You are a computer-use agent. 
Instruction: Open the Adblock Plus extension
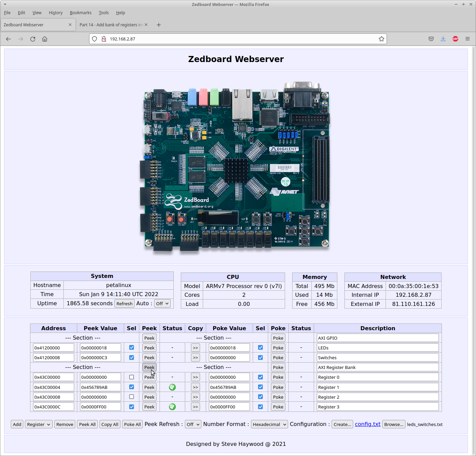click(x=455, y=39)
